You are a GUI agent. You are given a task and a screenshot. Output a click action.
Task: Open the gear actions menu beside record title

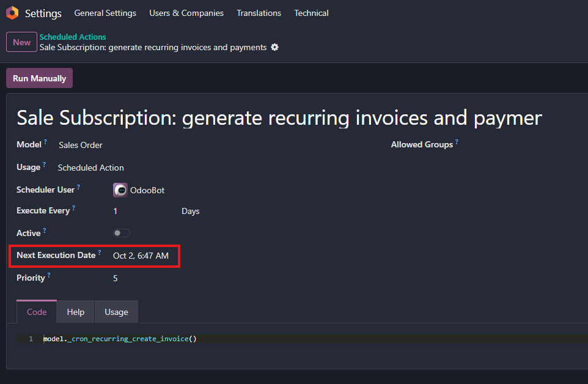pyautogui.click(x=274, y=47)
